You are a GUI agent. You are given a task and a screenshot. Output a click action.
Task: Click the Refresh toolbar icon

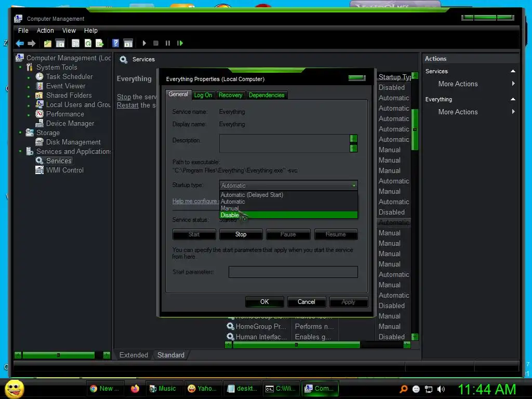88,43
